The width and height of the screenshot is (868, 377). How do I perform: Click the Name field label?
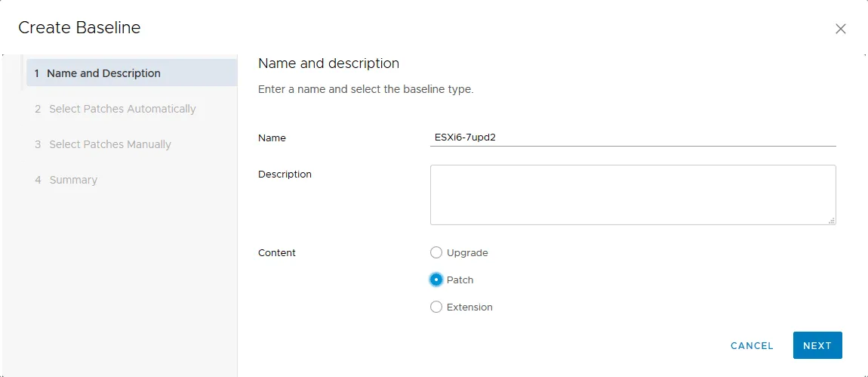point(272,138)
